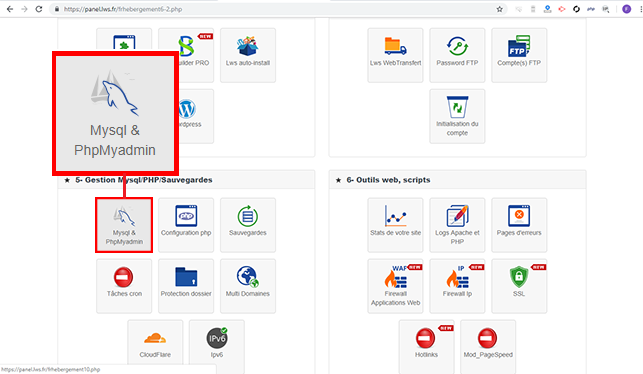Open the Mysql & PhpMyadmin tile
Screen dimensions: 643x374
[x=124, y=225]
